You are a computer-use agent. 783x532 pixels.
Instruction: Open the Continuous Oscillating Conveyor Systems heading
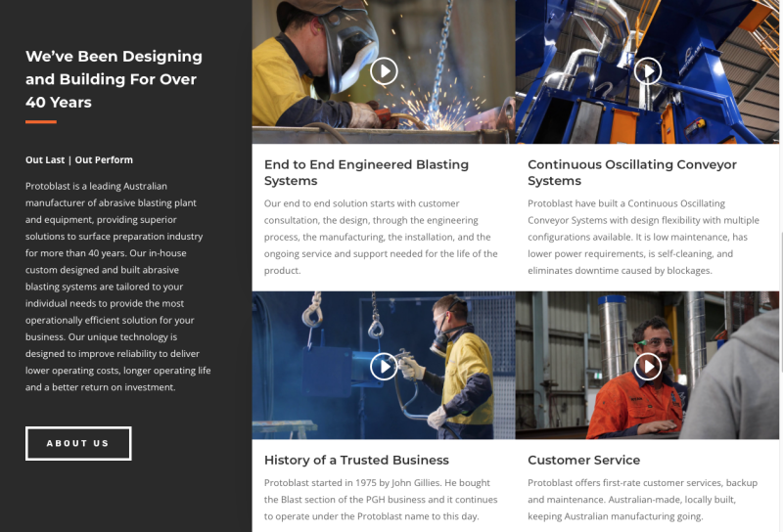(631, 172)
